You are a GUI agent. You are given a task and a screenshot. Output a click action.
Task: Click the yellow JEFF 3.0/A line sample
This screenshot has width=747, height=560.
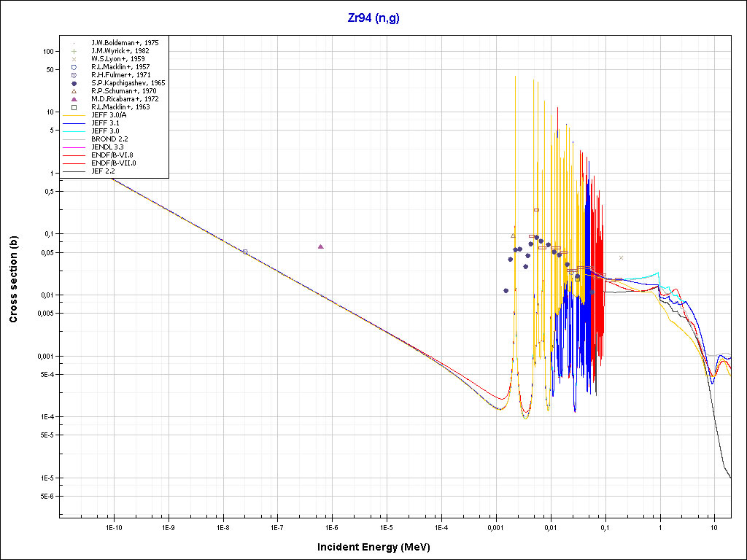(x=74, y=115)
